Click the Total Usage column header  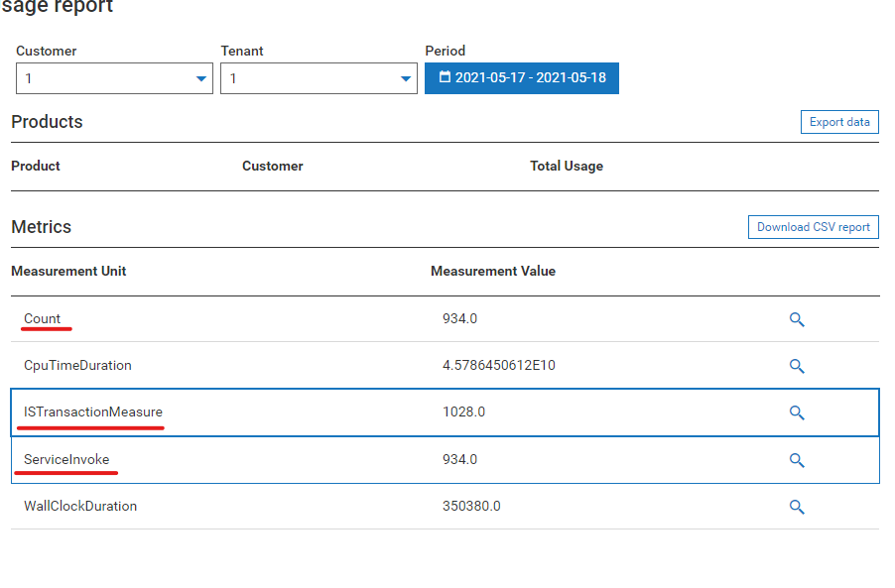pos(566,166)
